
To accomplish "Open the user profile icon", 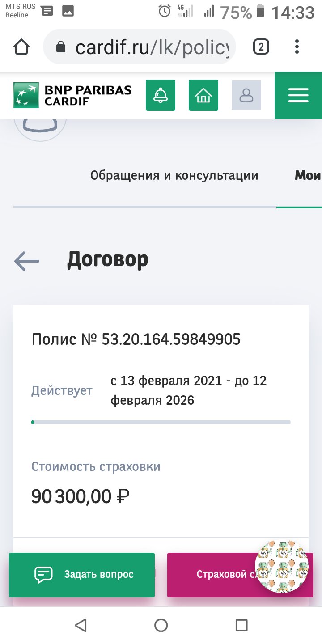I will [246, 95].
